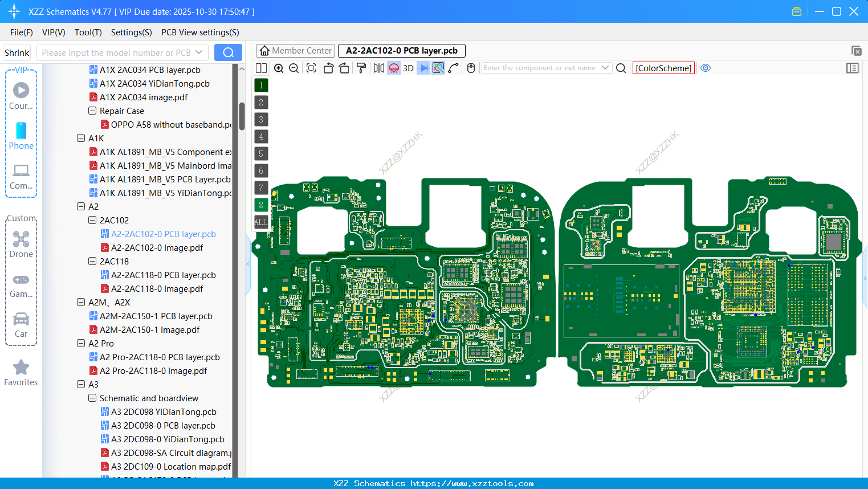Viewport: 868px width, 489px height.
Task: Click the Shrink button
Action: tap(17, 52)
